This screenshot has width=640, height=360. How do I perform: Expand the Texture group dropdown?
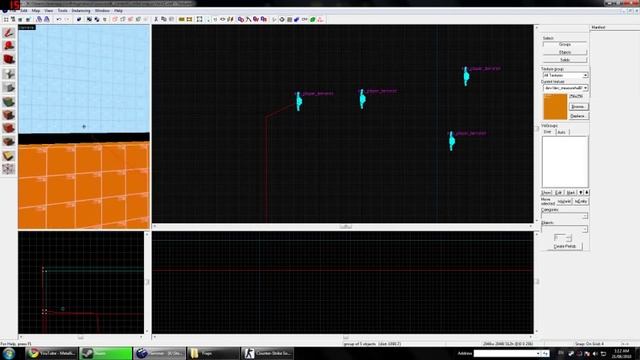585,76
